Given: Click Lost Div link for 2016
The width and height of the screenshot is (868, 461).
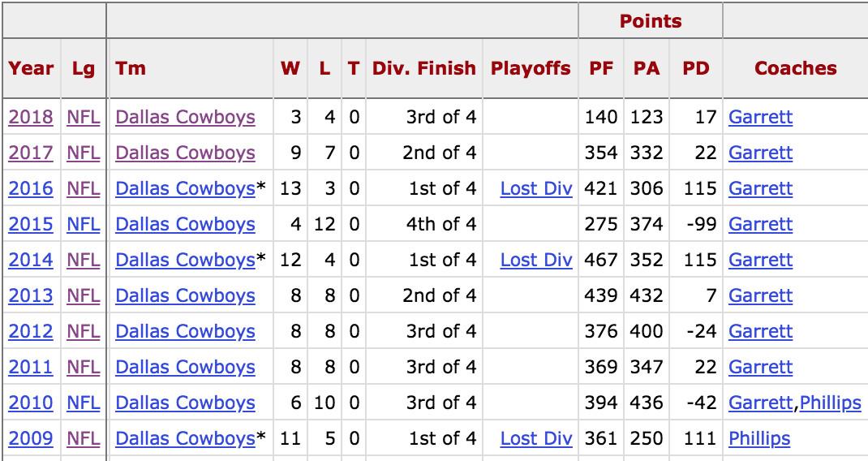Looking at the screenshot, I should (x=536, y=188).
